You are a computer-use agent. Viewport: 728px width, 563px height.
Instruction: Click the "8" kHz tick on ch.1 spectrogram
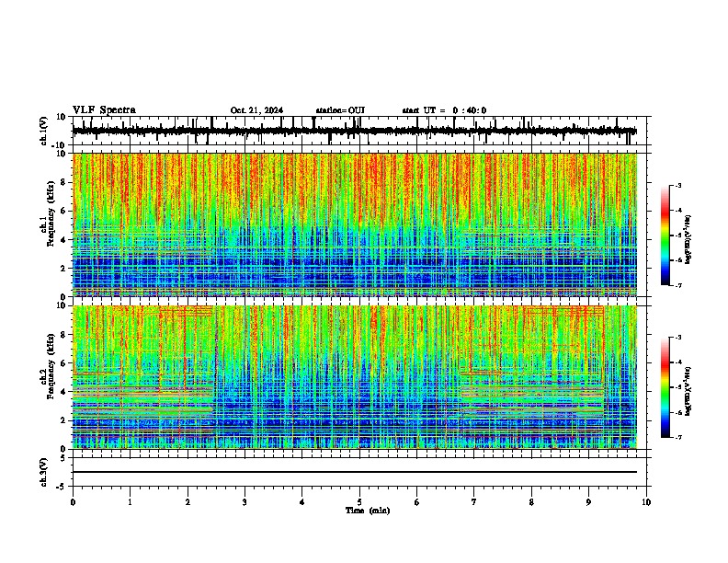click(63, 182)
